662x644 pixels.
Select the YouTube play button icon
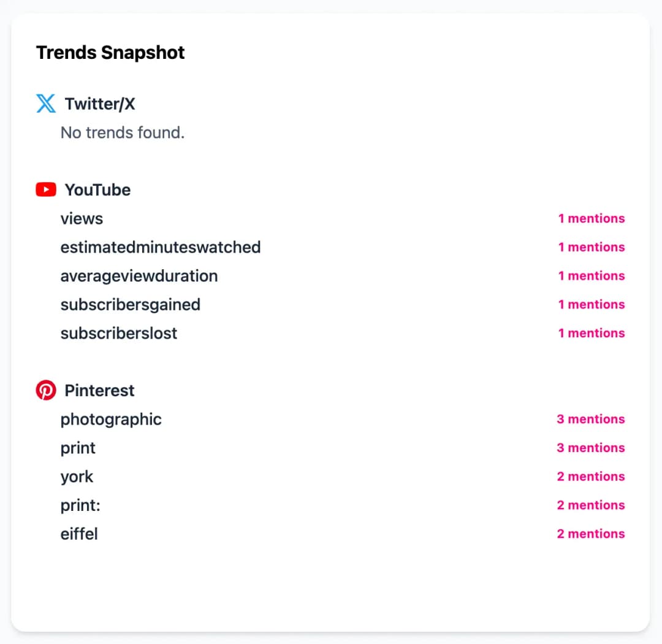(x=45, y=190)
